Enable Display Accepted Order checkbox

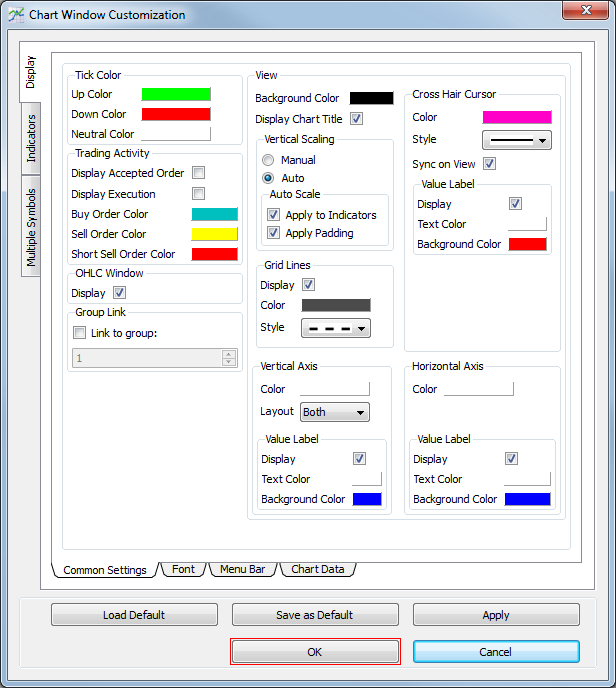coord(199,173)
